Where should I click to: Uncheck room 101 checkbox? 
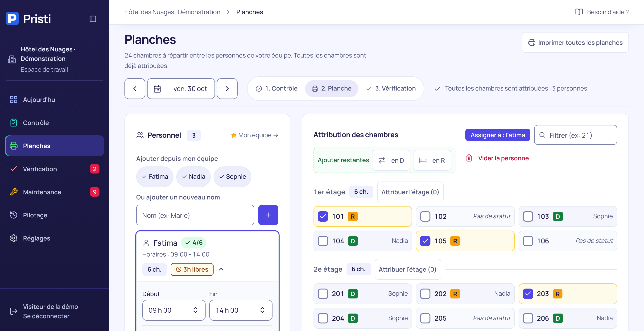[x=323, y=216]
